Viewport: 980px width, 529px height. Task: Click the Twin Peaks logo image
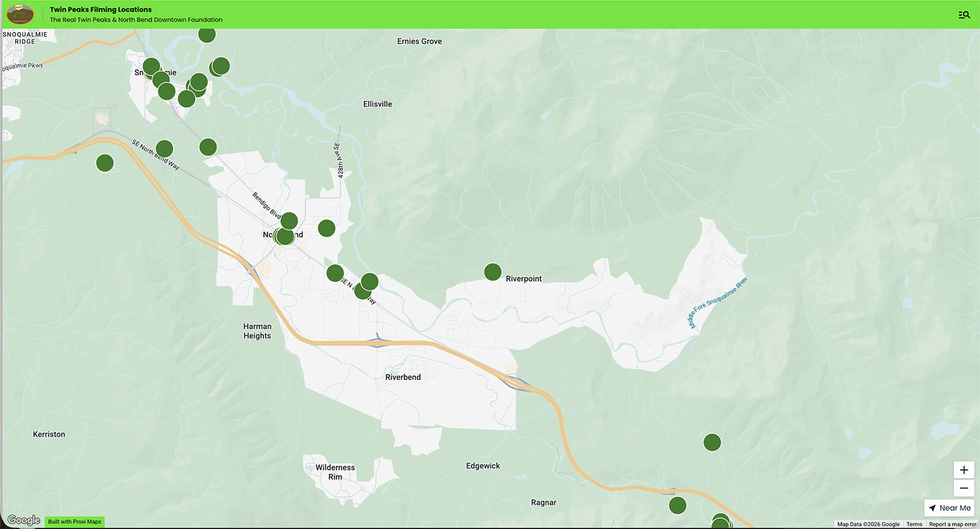(20, 14)
